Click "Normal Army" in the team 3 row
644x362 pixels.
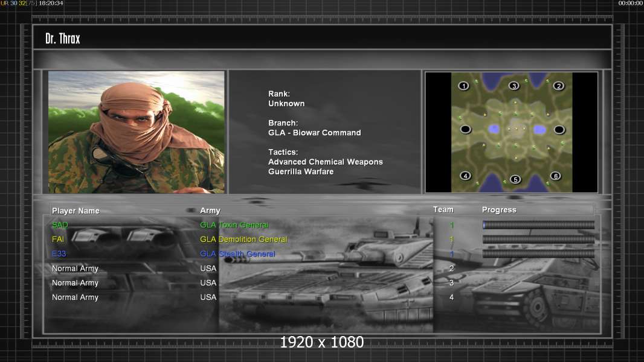pos(75,283)
